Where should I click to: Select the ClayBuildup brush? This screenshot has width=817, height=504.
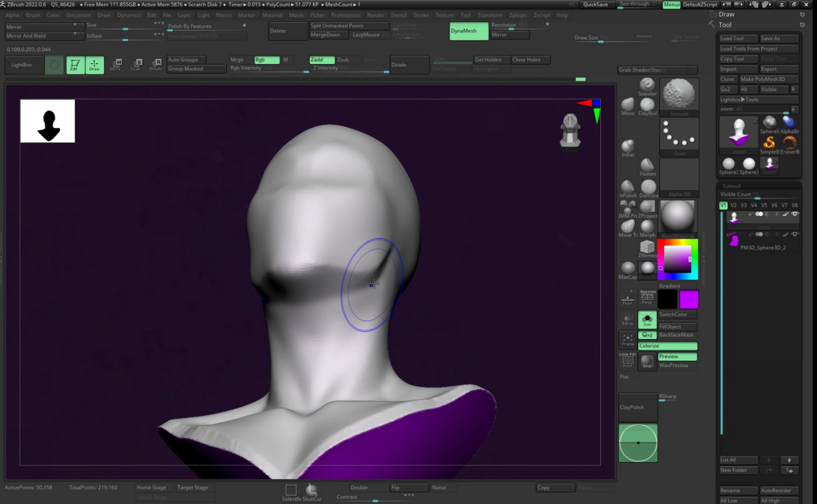click(647, 106)
